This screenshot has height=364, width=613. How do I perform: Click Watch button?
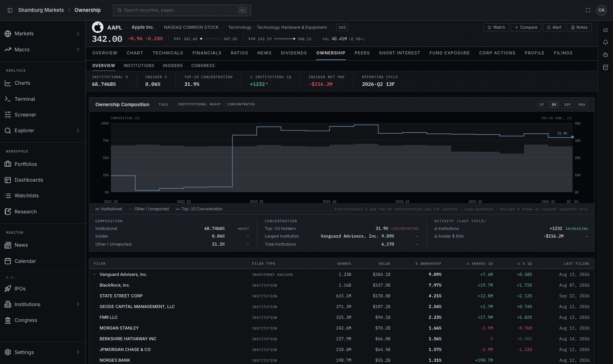[x=496, y=28]
